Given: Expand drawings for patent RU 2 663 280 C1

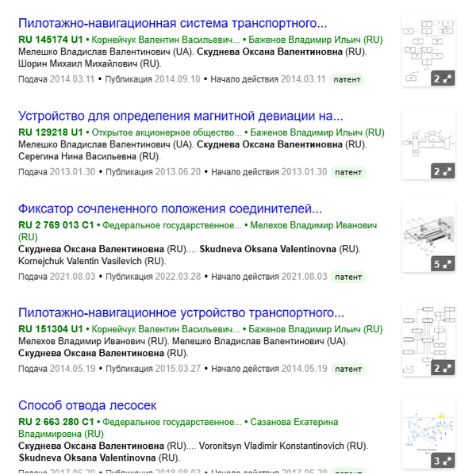Looking at the screenshot, I should point(443,461).
